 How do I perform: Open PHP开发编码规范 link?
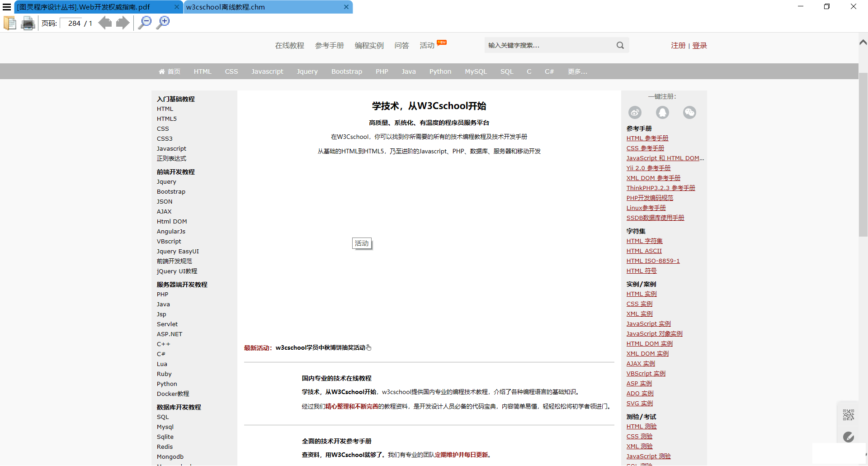(x=650, y=198)
